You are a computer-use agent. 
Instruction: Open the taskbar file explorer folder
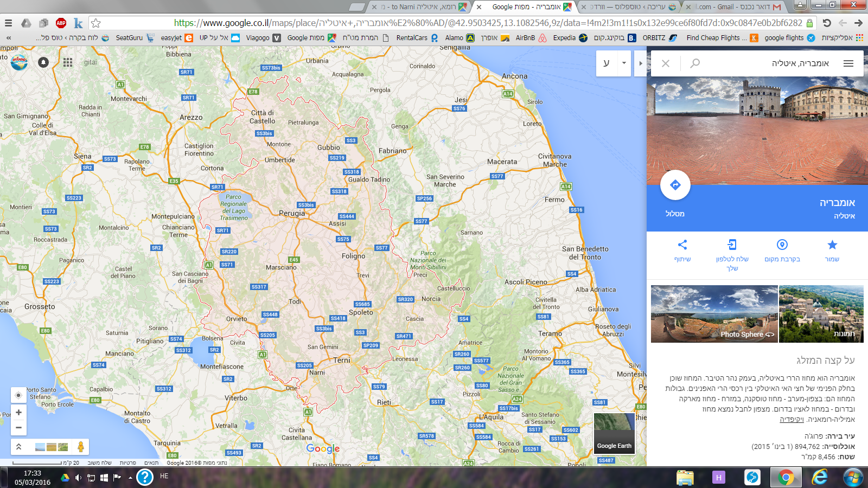tap(685, 477)
